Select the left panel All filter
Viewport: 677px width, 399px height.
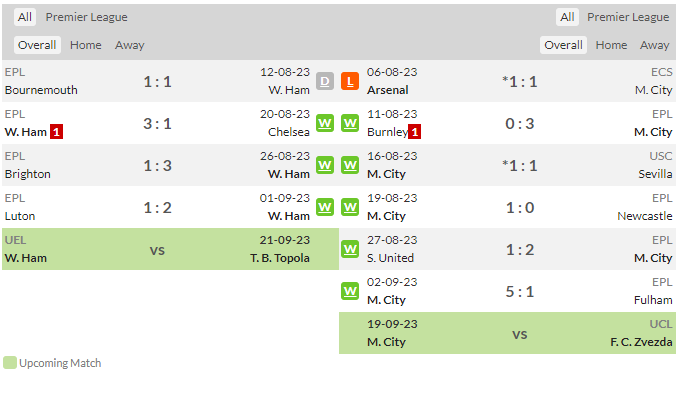25,17
